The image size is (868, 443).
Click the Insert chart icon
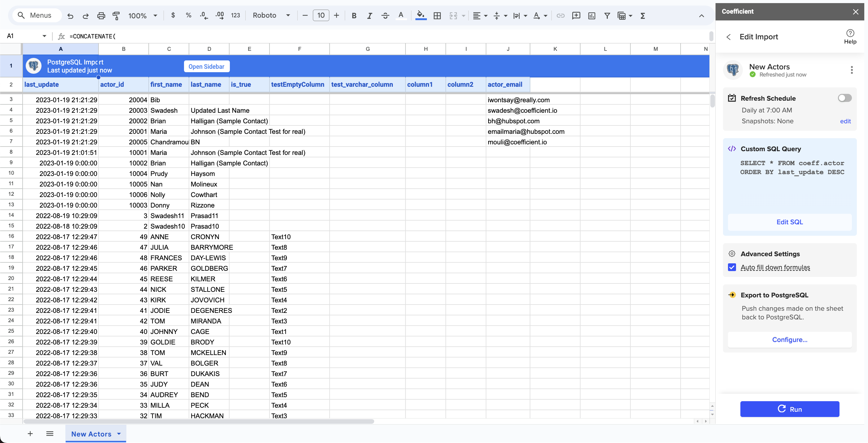pyautogui.click(x=591, y=15)
